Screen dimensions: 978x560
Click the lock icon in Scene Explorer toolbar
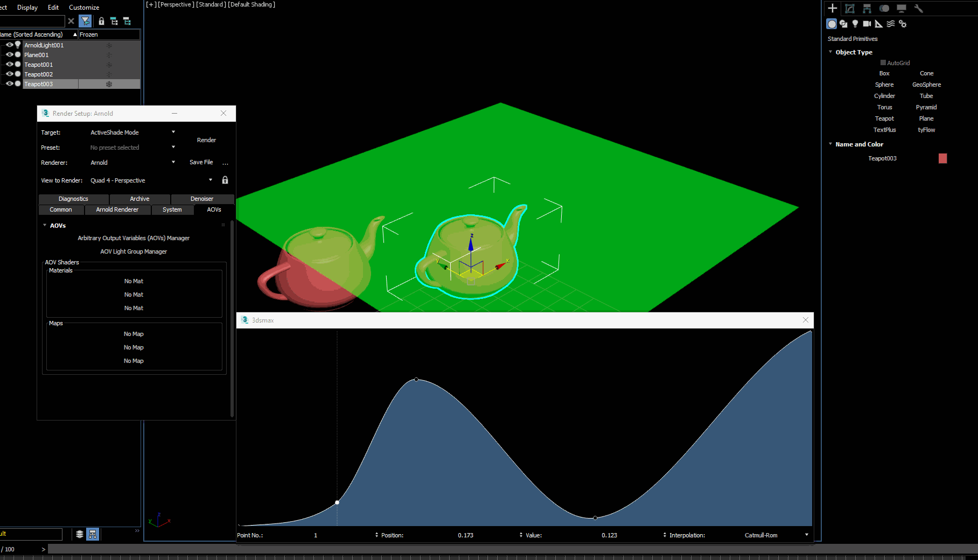coord(101,21)
